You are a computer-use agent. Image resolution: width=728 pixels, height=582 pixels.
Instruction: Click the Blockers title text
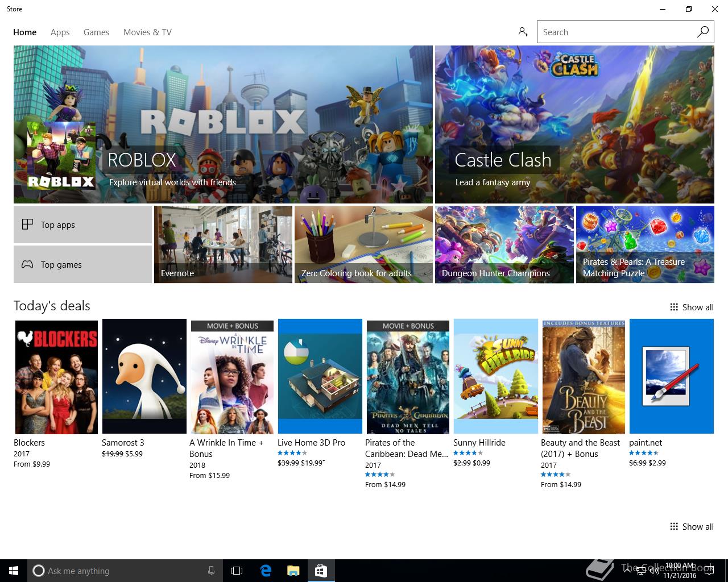[x=29, y=442]
